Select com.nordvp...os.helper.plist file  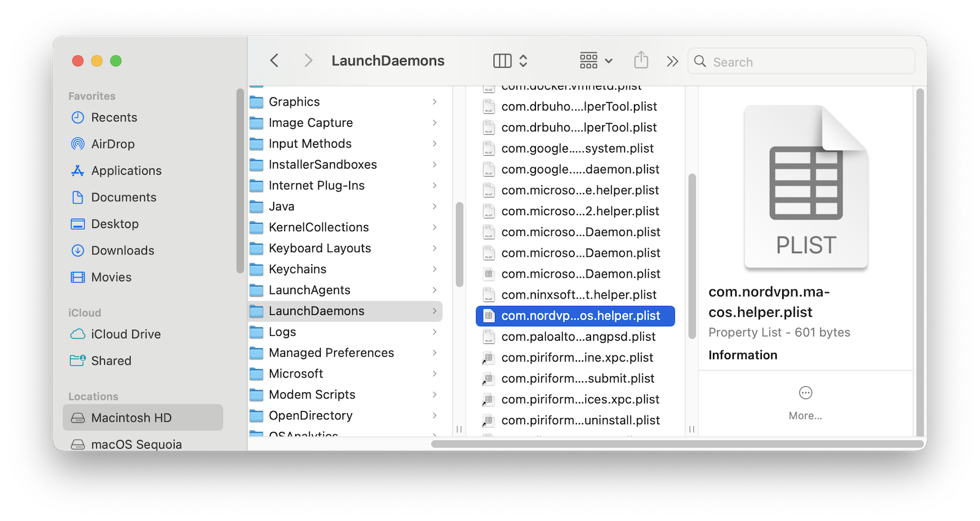coord(575,316)
